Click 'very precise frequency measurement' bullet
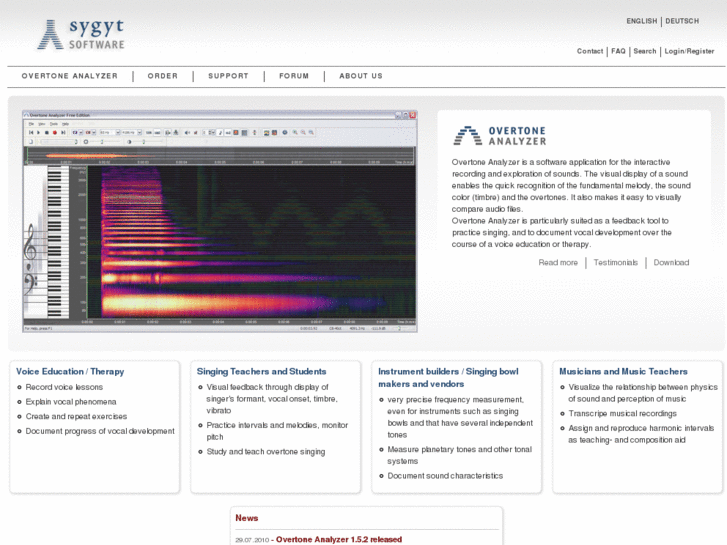This screenshot has width=727, height=545. pos(460,417)
